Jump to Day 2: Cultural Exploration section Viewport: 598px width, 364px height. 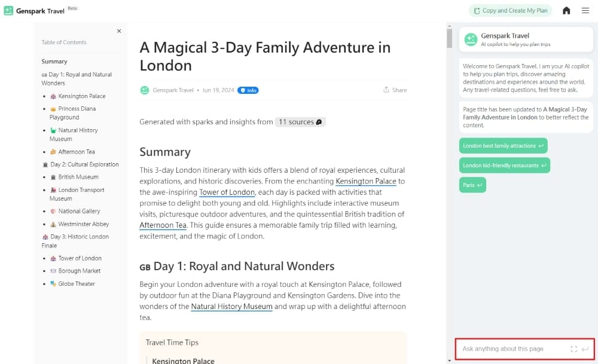click(84, 164)
